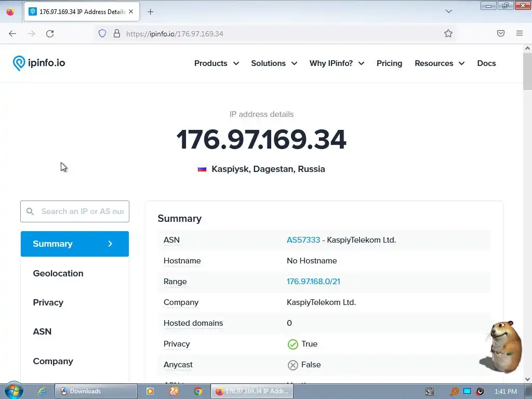532x399 pixels.
Task: Click the ipinfo.io logo
Action: (x=39, y=63)
